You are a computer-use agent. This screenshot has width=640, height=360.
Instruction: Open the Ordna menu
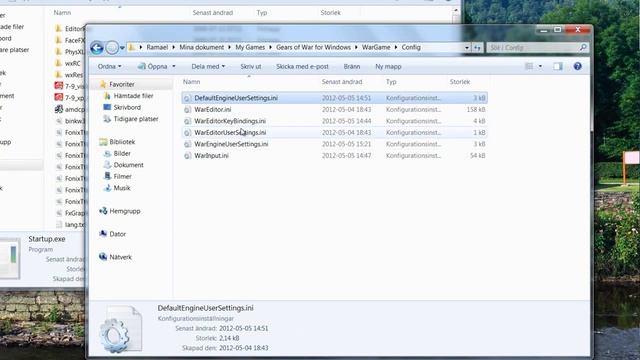(109, 66)
